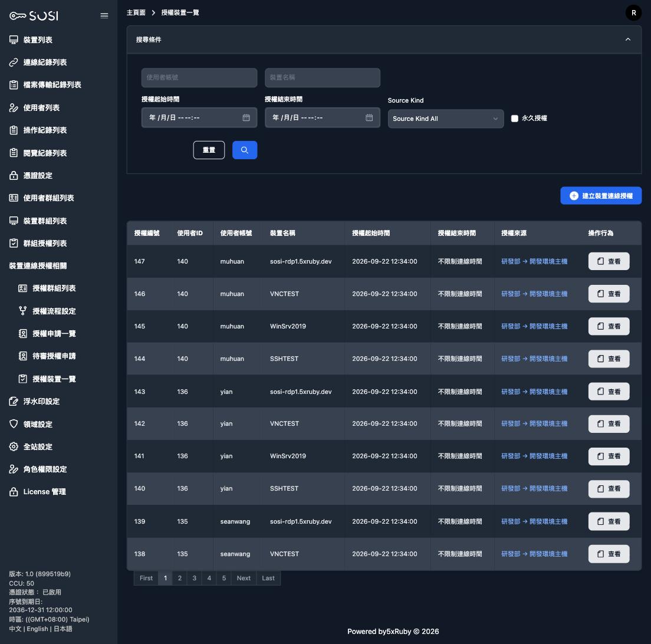
Task: Switch language to 日本語
Action: point(63,629)
